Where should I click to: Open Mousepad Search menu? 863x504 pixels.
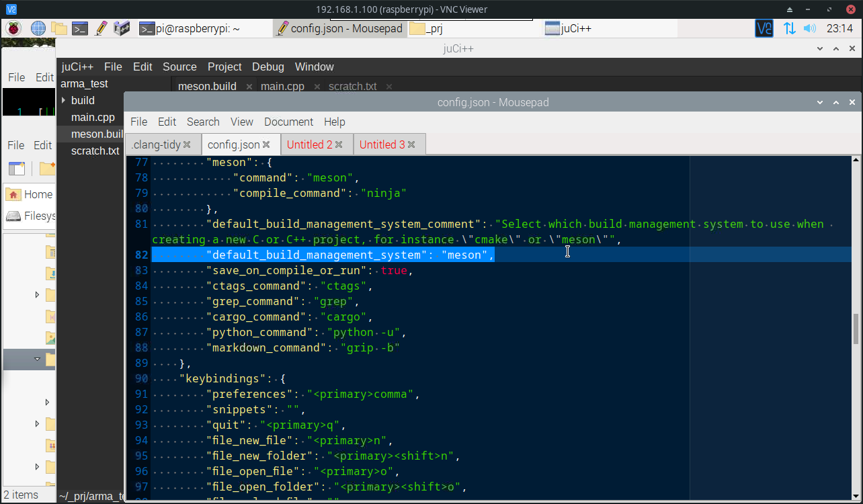pyautogui.click(x=203, y=122)
